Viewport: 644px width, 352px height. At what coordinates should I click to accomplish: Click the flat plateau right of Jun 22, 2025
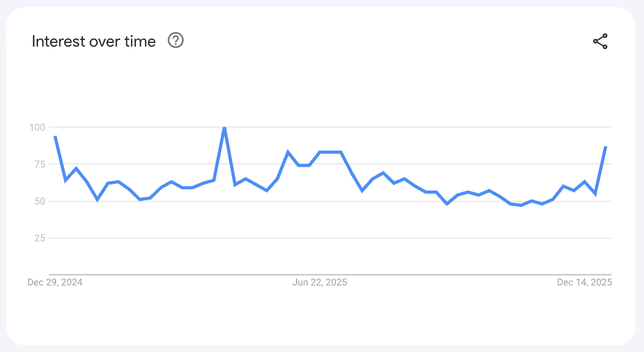pyautogui.click(x=330, y=152)
